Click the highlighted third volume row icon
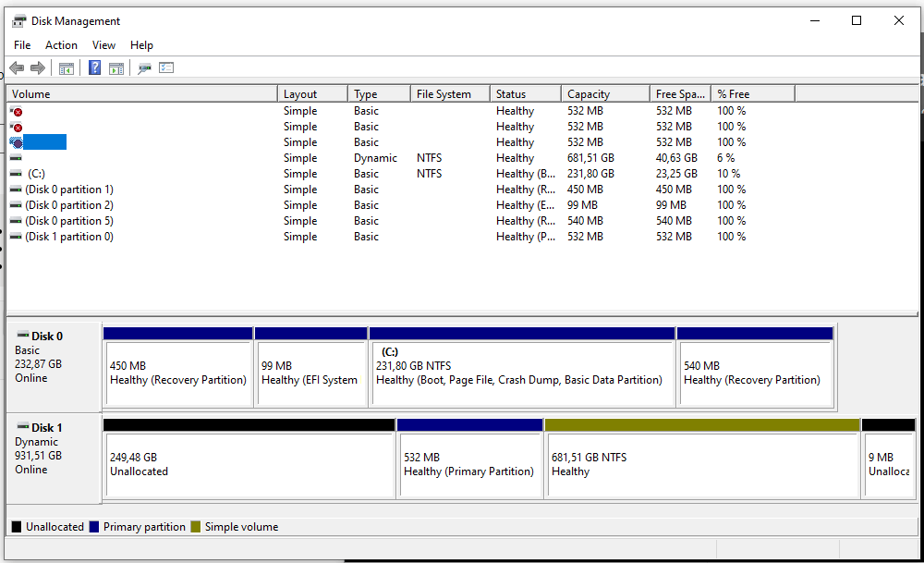924x563 pixels. pos(17,142)
